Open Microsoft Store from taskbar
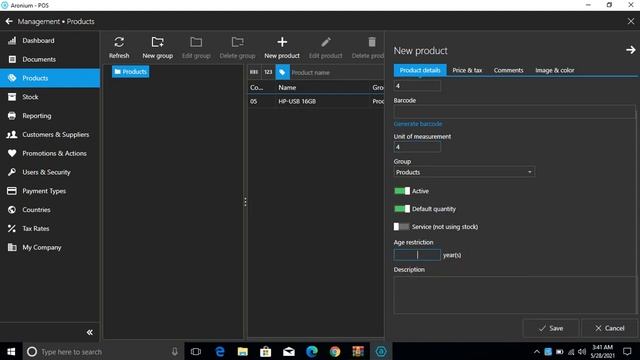640x360 pixels. click(x=266, y=351)
